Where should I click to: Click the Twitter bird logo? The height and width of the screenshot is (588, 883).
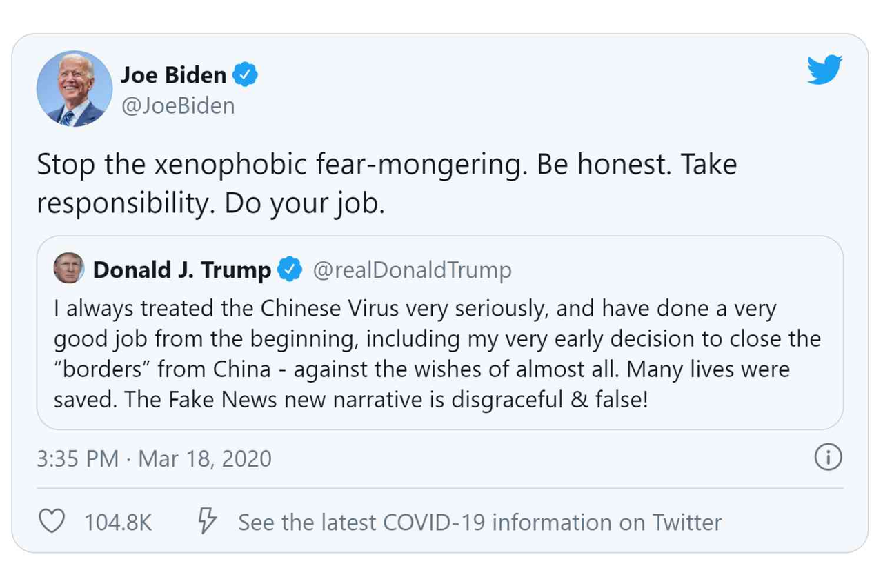click(824, 70)
